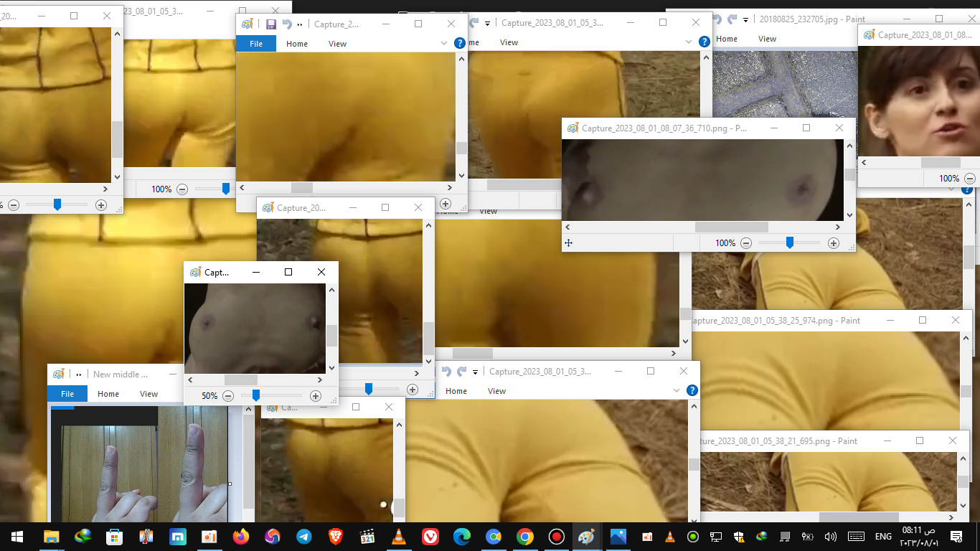Screen dimensions: 980x551
Task: Open Paint Help icon next to the File tab window
Action: (460, 44)
